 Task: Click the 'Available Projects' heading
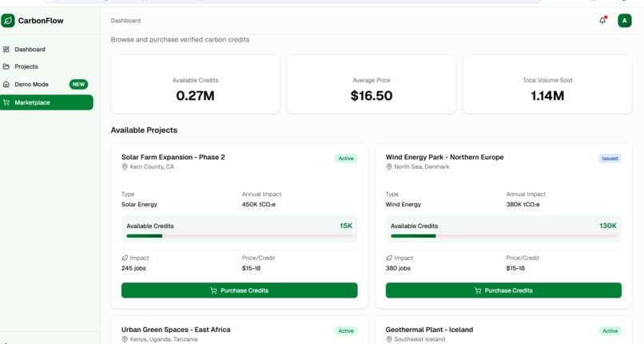point(144,130)
